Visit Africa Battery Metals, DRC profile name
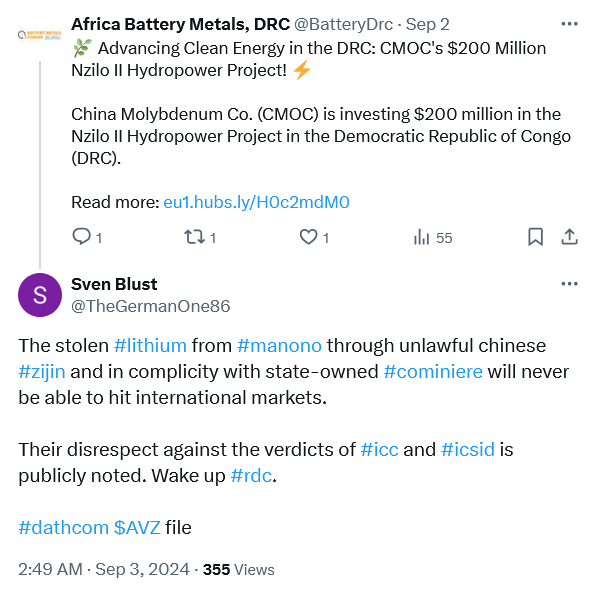Image resolution: width=598 pixels, height=590 pixels. [x=180, y=24]
